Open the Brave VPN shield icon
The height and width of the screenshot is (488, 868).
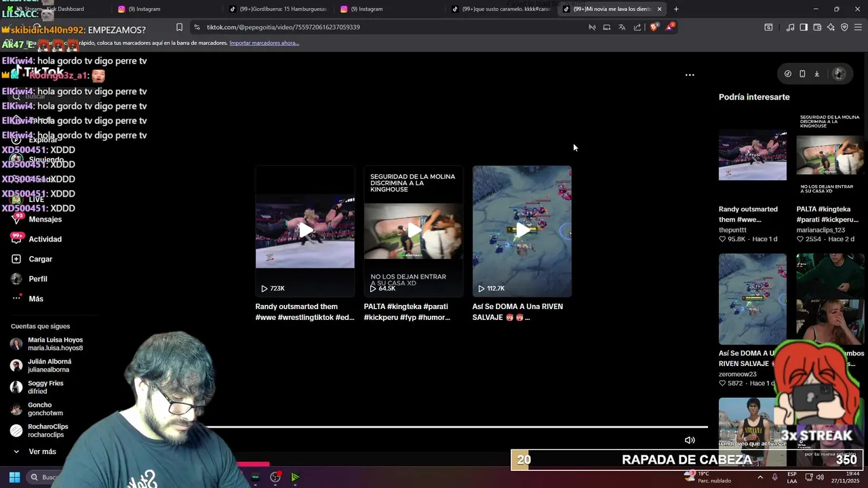(x=844, y=27)
